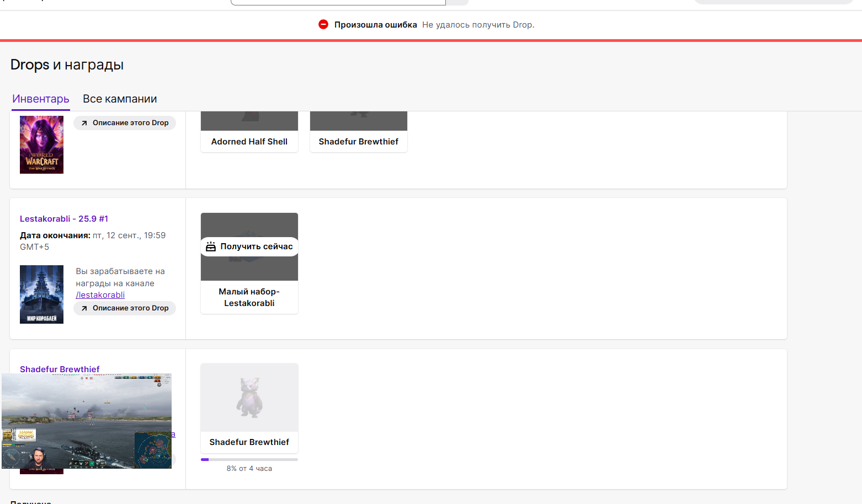Open the Мир кораблей game cover
The width and height of the screenshot is (862, 504).
tap(41, 294)
